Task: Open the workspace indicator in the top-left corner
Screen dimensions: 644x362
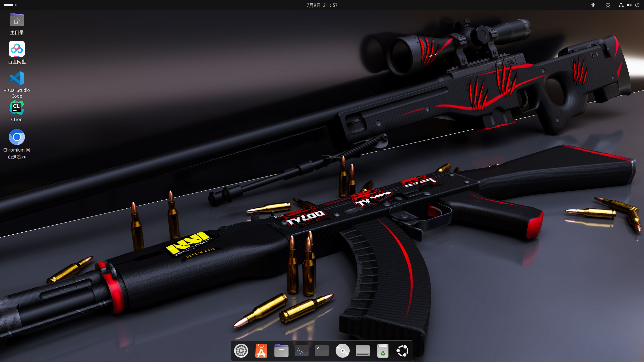Action: pos(10,5)
